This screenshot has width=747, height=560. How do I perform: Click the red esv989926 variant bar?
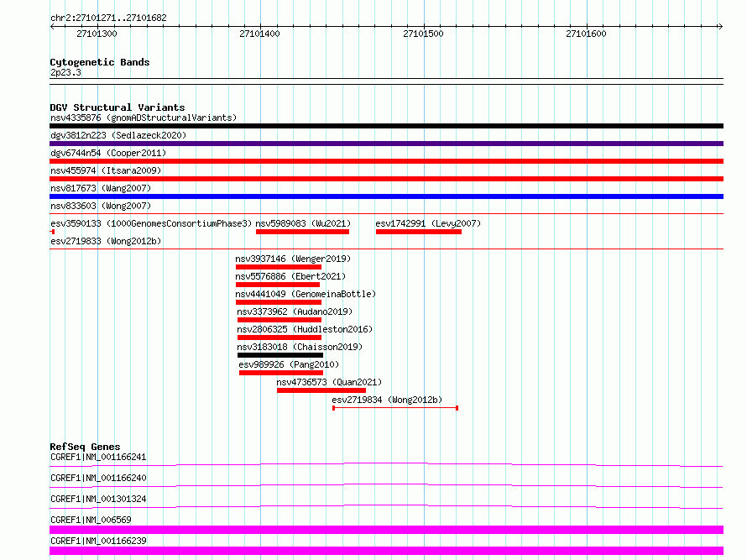281,373
